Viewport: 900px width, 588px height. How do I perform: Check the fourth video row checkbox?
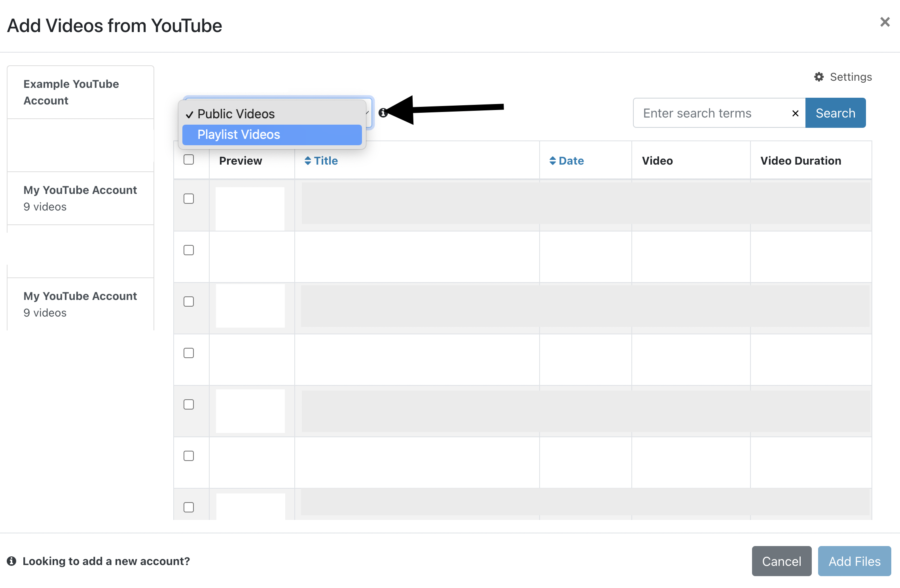coord(189,353)
